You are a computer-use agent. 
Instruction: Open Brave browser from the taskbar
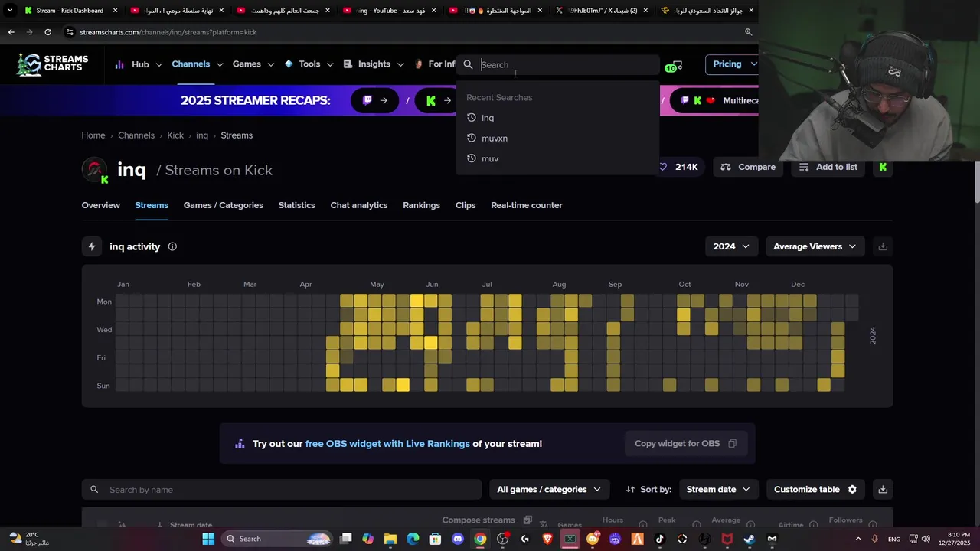point(547,539)
